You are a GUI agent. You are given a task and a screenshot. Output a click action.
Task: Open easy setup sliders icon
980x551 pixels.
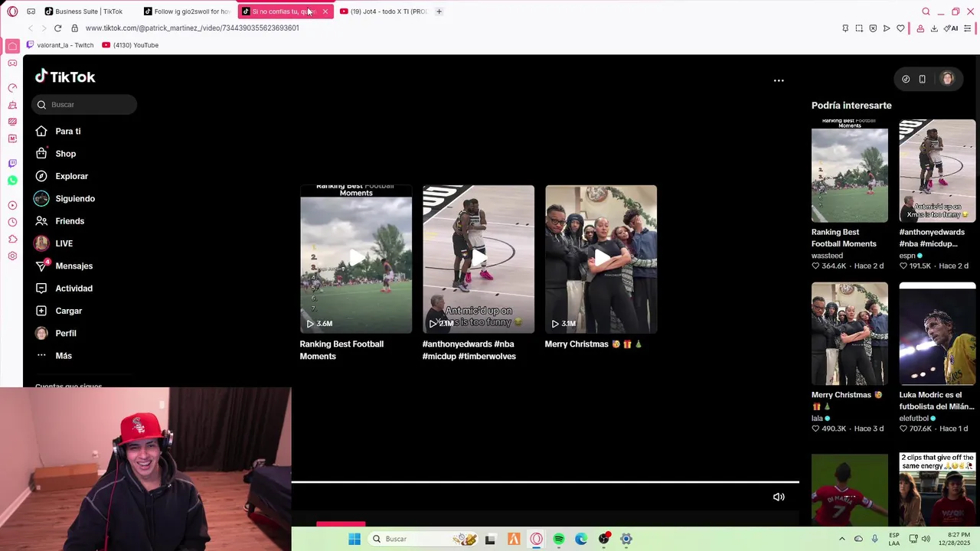(968, 28)
